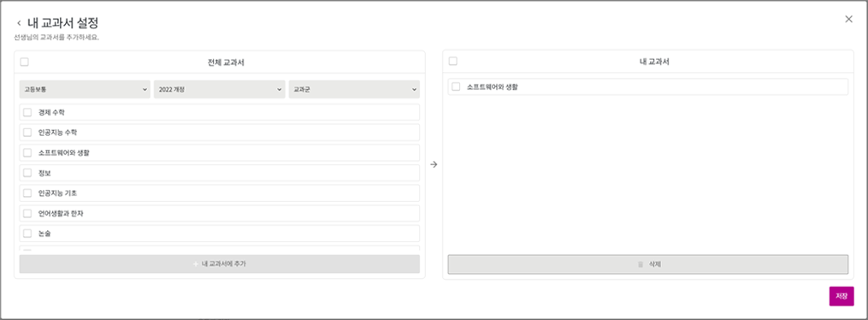Viewport: 868px width, 320px height.
Task: Click the right arrow between the panels
Action: (434, 164)
